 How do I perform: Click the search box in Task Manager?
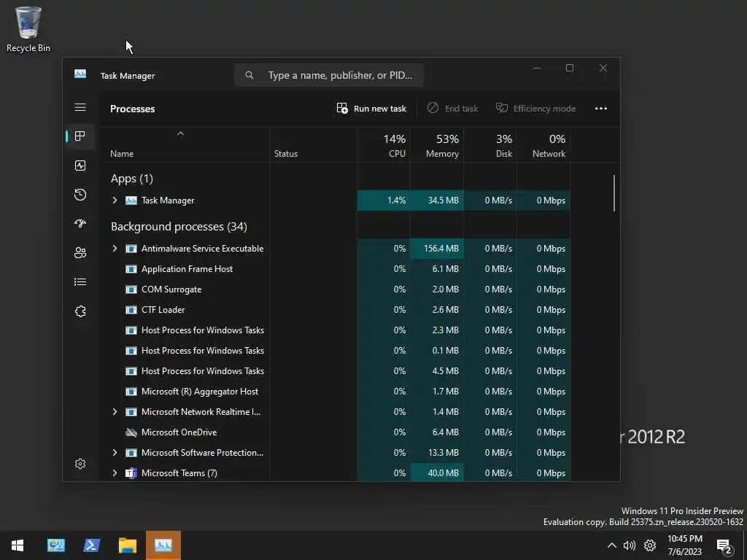329,75
